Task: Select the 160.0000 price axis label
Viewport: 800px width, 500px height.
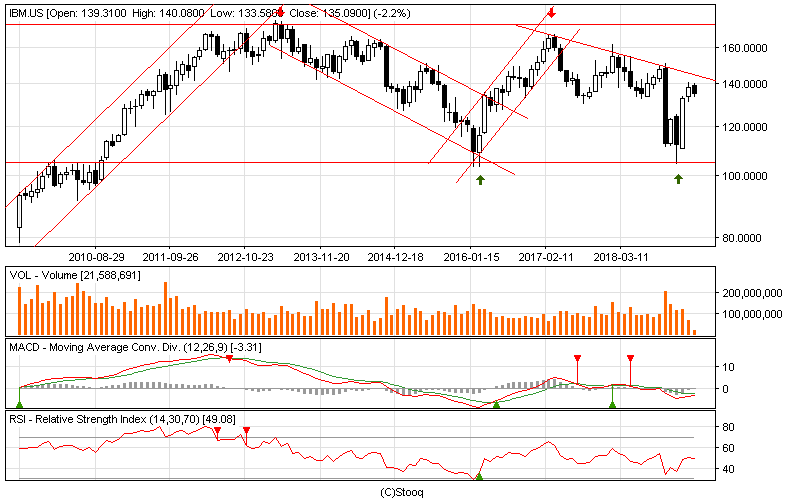Action: tap(744, 48)
